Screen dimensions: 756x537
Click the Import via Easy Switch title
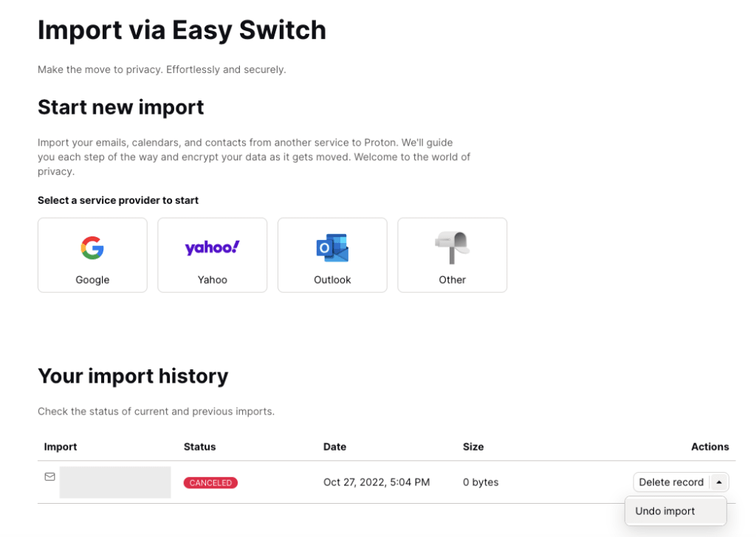(x=182, y=30)
